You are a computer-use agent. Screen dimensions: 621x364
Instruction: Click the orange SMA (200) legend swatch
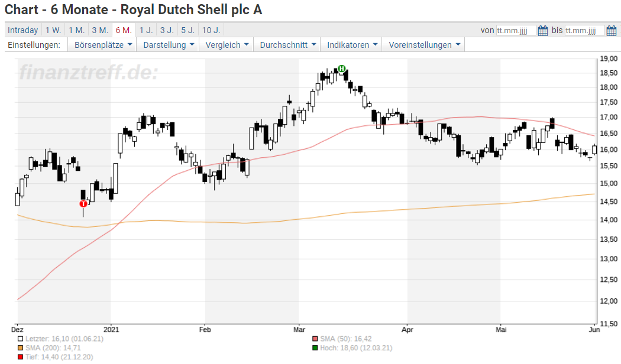20,348
